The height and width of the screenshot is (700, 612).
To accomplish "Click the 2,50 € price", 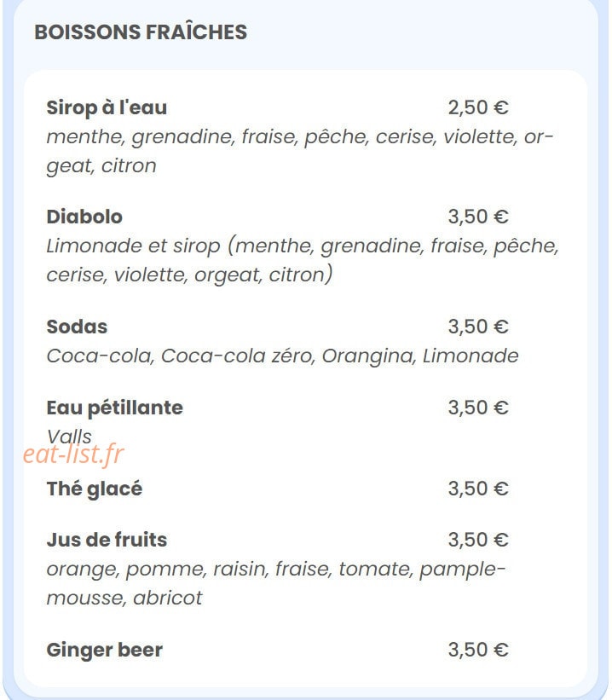I will click(478, 107).
